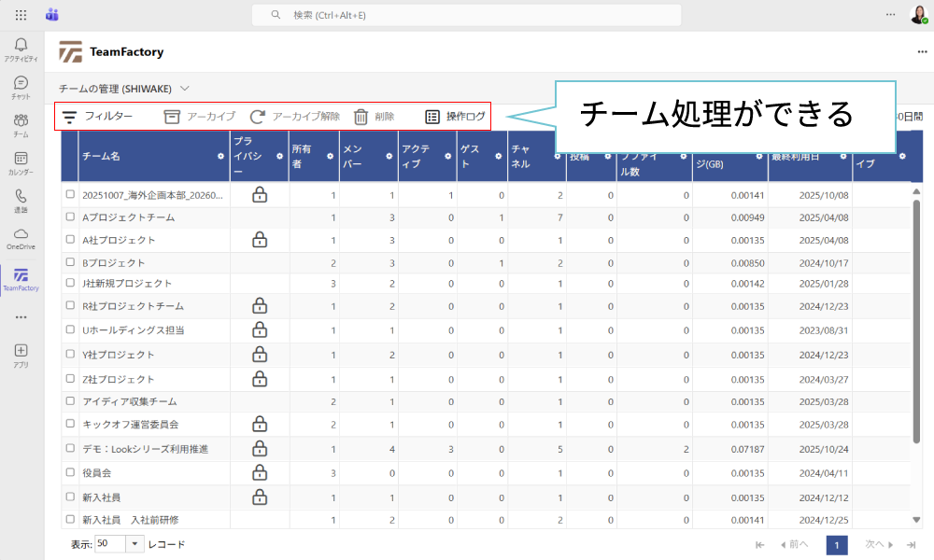The image size is (934, 560).
Task: Open the Teams tab in sidebar
Action: tap(21, 121)
